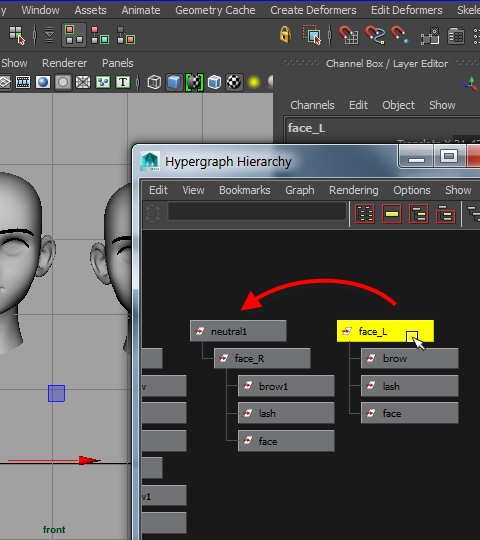Screen dimensions: 480x540
Task: Open Hypergraph Edit menu
Action: (x=158, y=190)
